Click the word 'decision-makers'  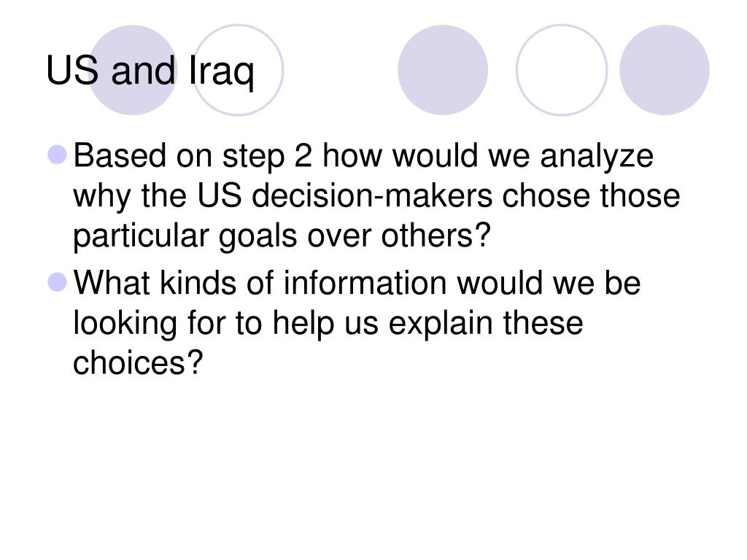(372, 195)
